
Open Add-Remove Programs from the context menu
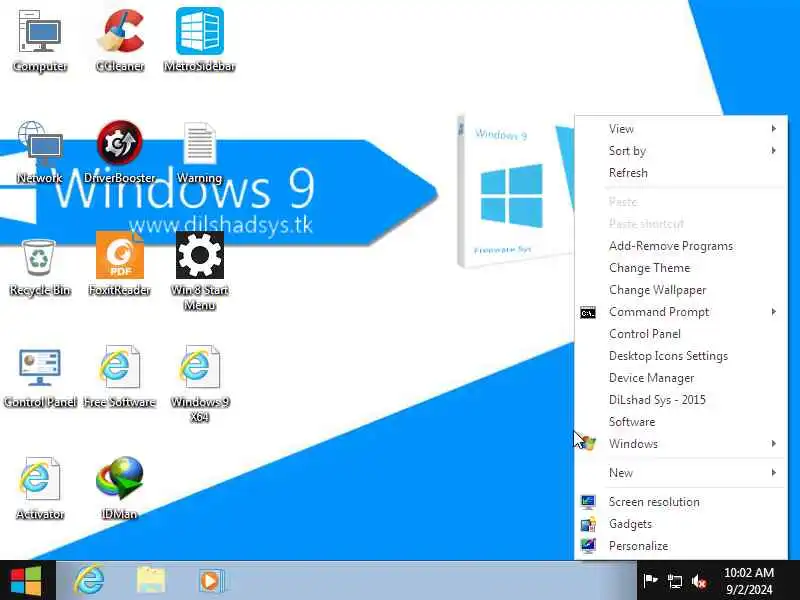click(x=681, y=246)
